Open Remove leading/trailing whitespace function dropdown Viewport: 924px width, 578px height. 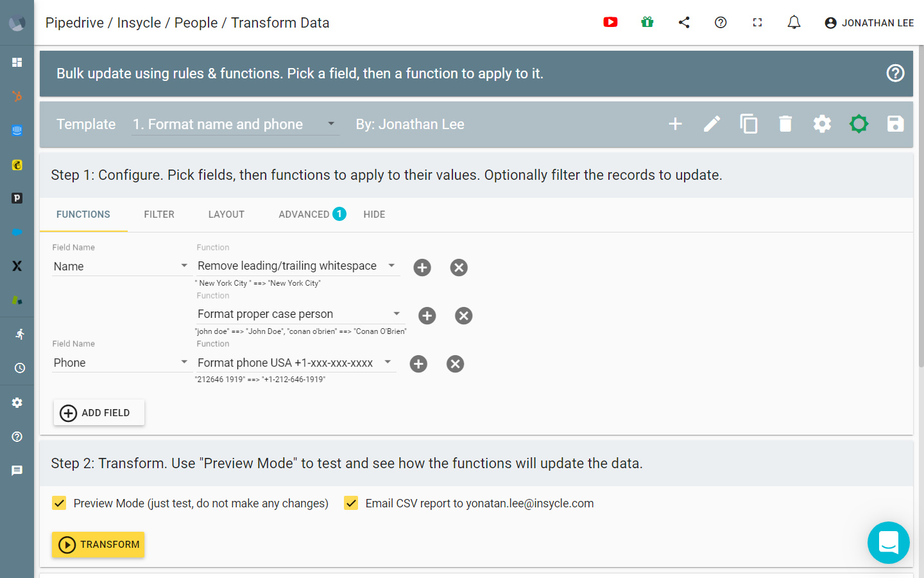297,266
